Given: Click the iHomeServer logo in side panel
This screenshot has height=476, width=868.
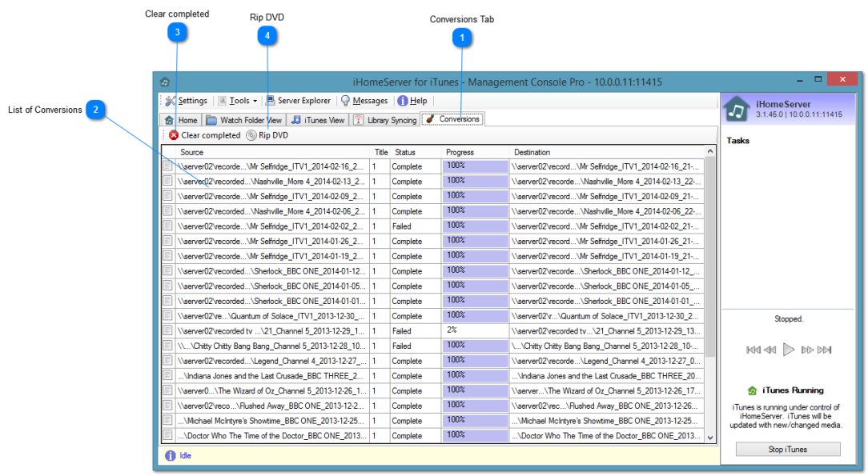Looking at the screenshot, I should tap(737, 109).
